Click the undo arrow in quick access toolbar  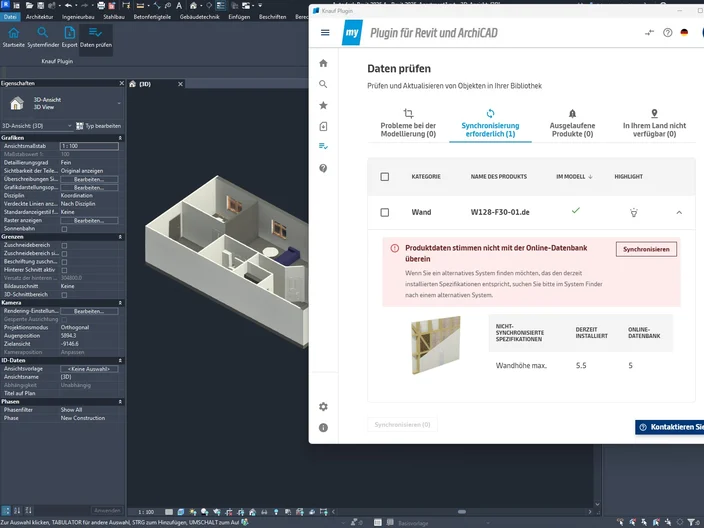[68, 5]
